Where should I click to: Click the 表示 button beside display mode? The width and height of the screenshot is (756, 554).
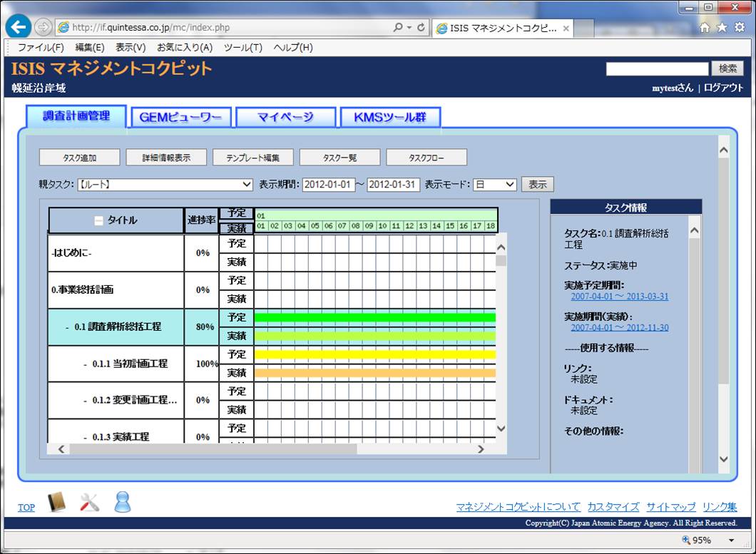[x=538, y=185]
